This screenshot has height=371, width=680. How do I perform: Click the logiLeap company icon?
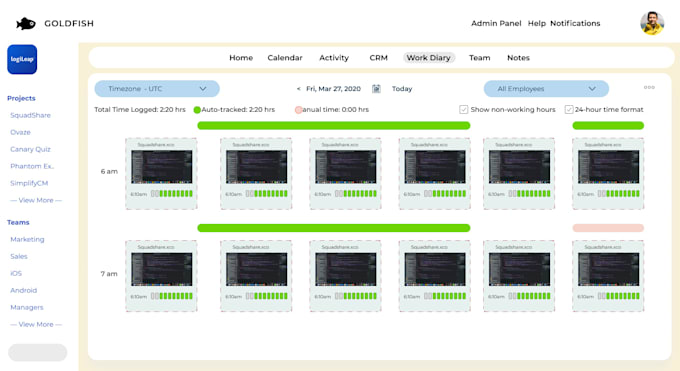point(22,59)
